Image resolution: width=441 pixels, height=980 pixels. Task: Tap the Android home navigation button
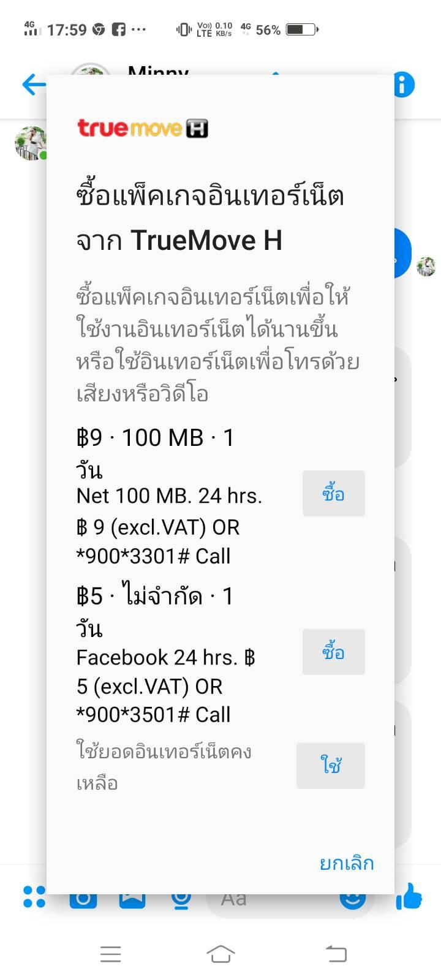(221, 954)
